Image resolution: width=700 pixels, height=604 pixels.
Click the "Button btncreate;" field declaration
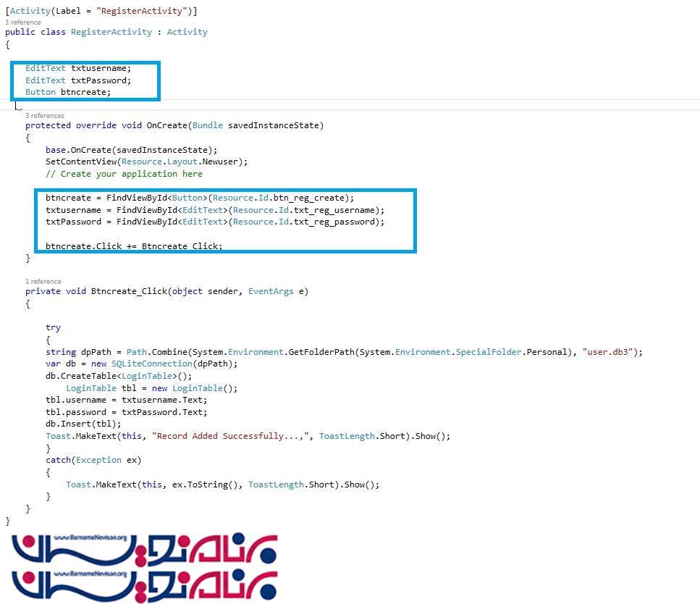[x=68, y=92]
